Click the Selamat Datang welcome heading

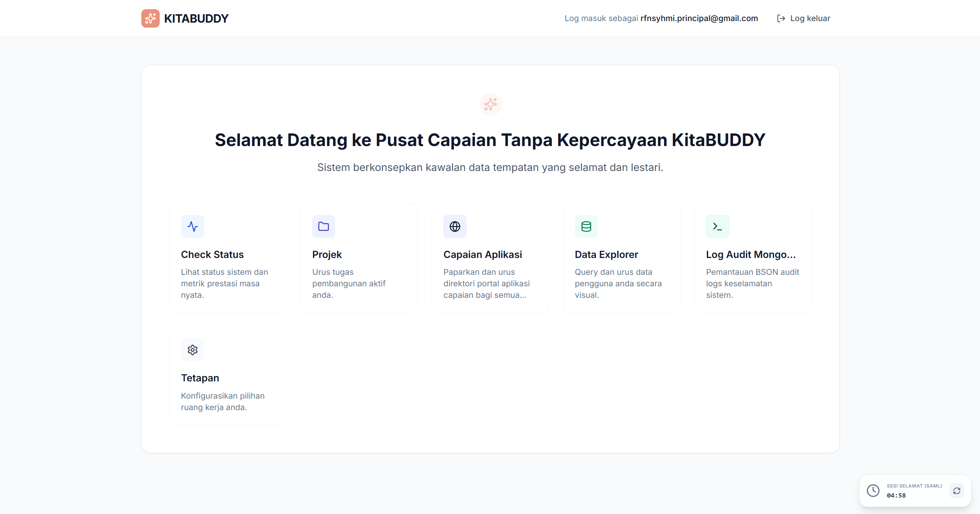click(490, 140)
